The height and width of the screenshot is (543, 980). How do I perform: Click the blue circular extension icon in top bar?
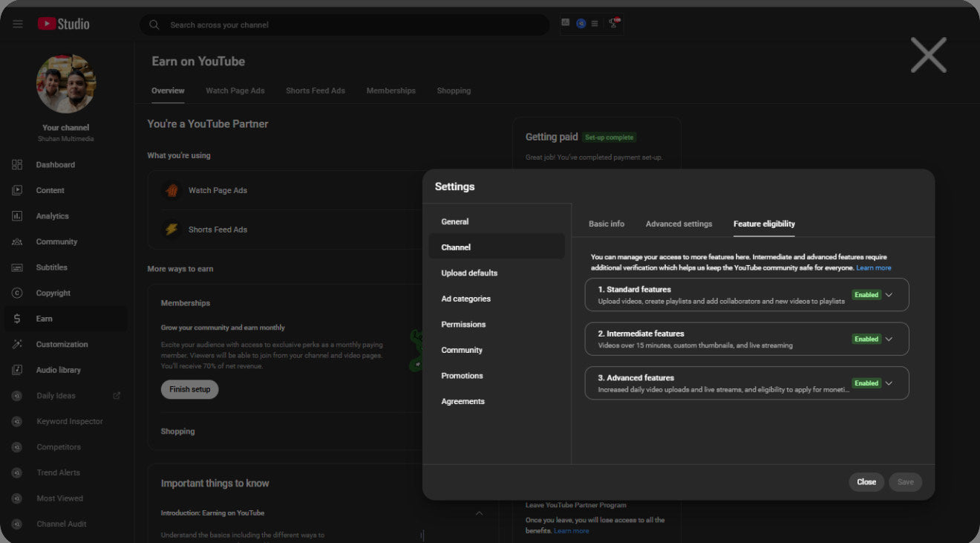click(x=581, y=24)
